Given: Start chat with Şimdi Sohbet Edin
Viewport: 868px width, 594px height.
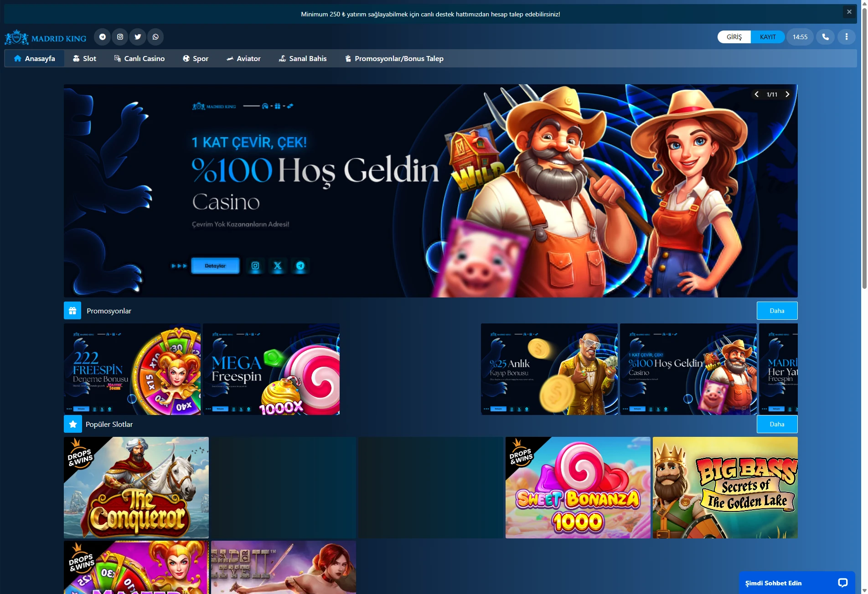Looking at the screenshot, I should click(797, 583).
